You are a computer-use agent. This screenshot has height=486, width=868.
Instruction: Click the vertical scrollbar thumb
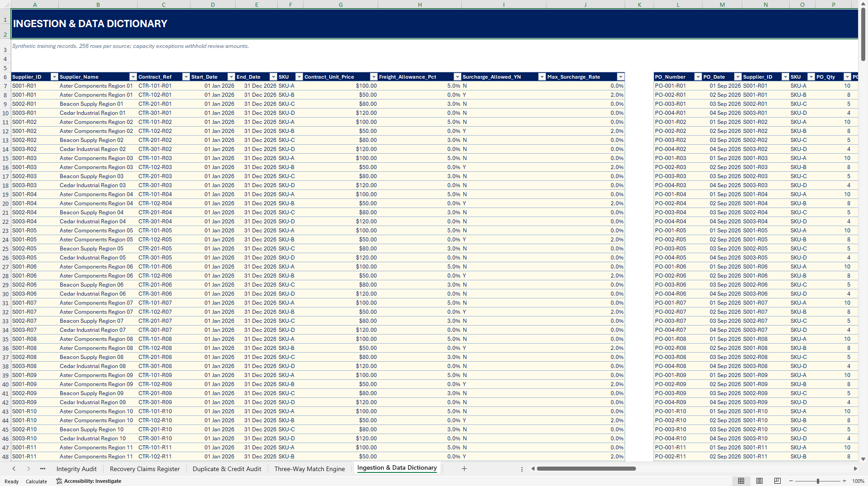click(863, 33)
